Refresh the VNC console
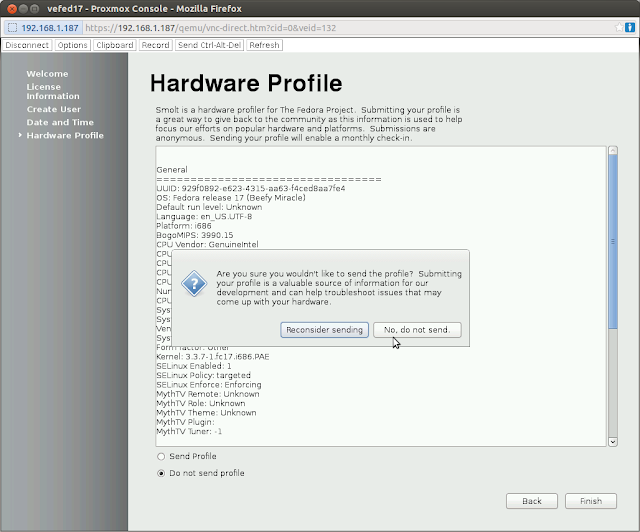This screenshot has height=532, width=640. point(264,45)
